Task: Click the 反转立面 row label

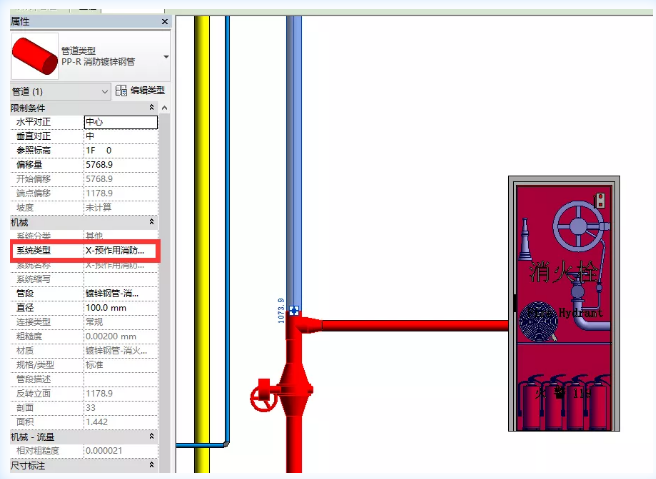Action: (x=33, y=393)
